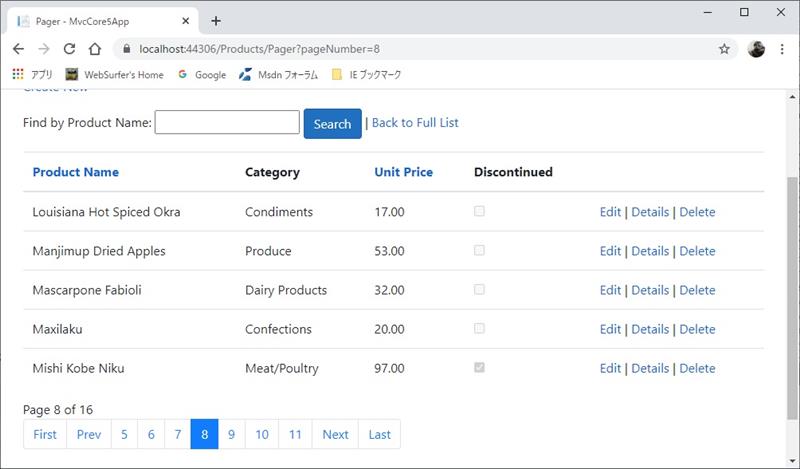The image size is (800, 469).
Task: Sort table by Product Name header
Action: (75, 172)
